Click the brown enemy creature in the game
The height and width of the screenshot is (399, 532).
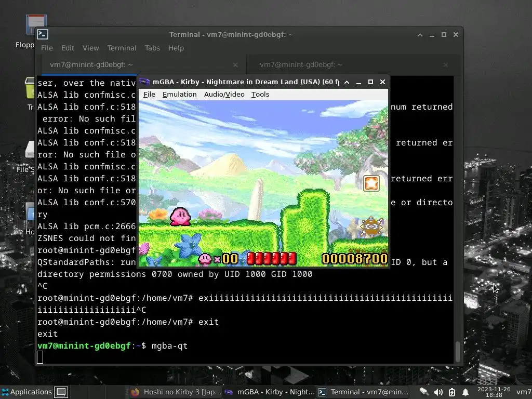(372, 227)
